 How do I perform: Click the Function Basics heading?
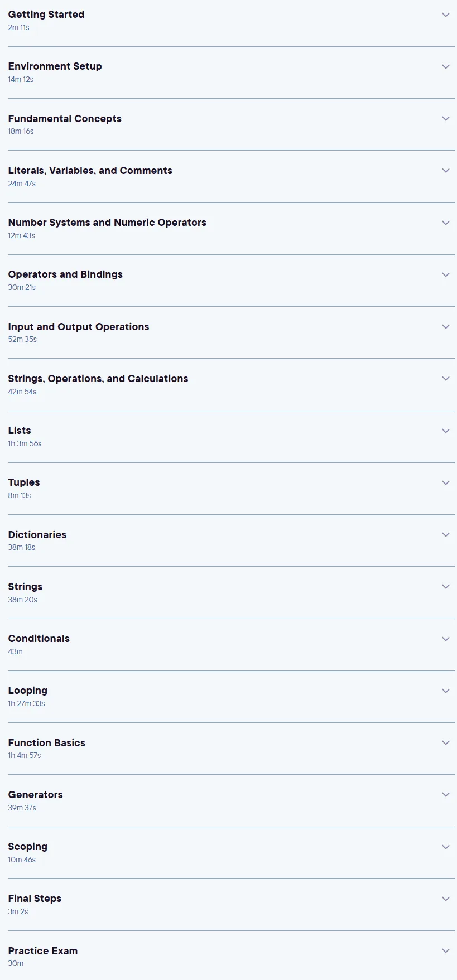click(47, 743)
